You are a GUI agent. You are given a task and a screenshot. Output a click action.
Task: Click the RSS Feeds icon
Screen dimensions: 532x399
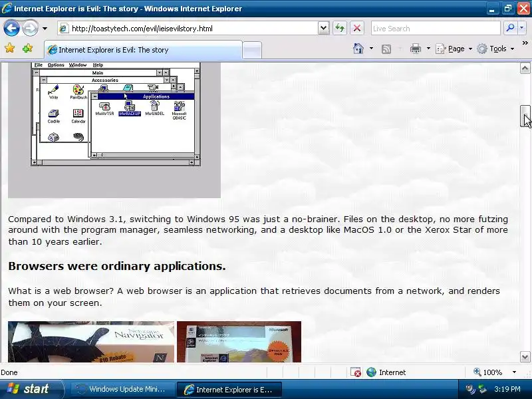click(386, 49)
